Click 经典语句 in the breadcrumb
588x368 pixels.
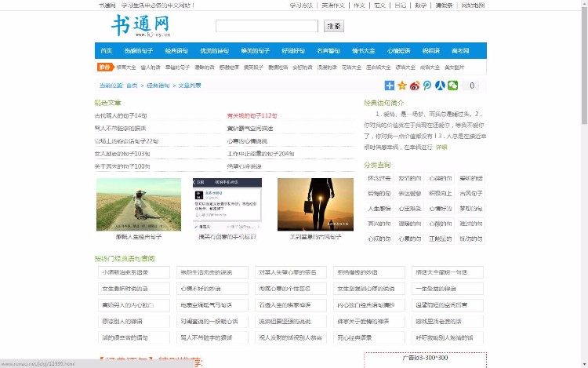tap(158, 86)
